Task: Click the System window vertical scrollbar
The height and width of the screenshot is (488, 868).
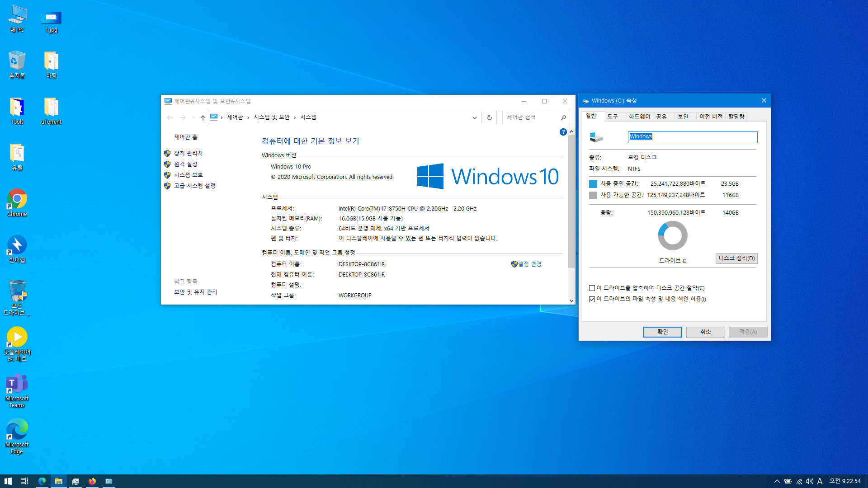Action: pyautogui.click(x=571, y=201)
